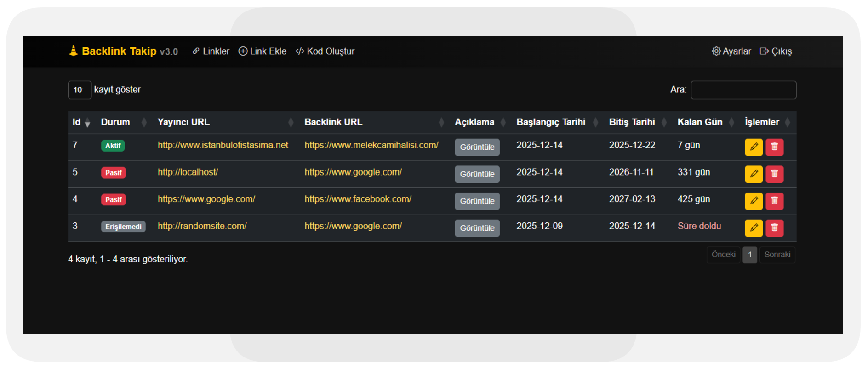Screen dimensions: 868x374
Task: Open the randomsite.com publisher link
Action: click(x=202, y=226)
